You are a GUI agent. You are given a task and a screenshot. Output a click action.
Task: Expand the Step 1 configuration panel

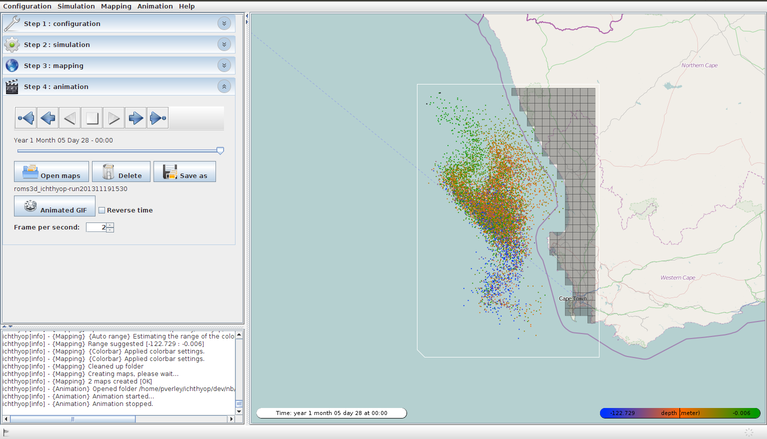[224, 23]
